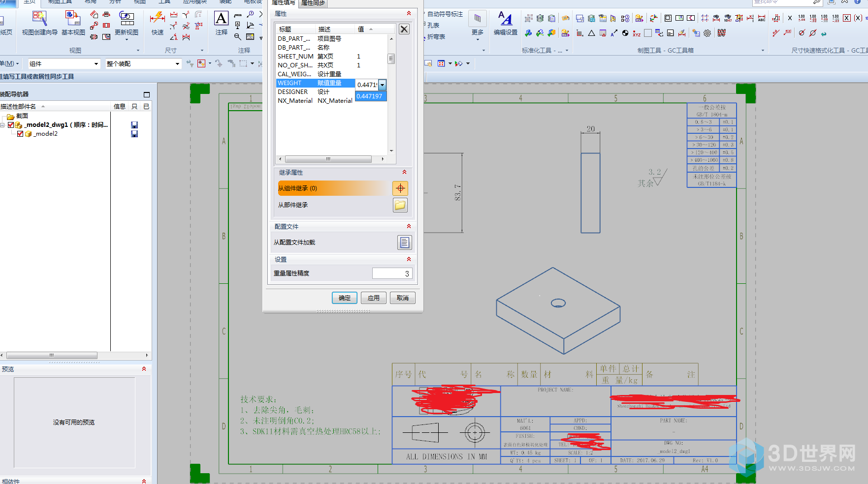
Task: Switch to the 属性同步 tab
Action: point(313,3)
